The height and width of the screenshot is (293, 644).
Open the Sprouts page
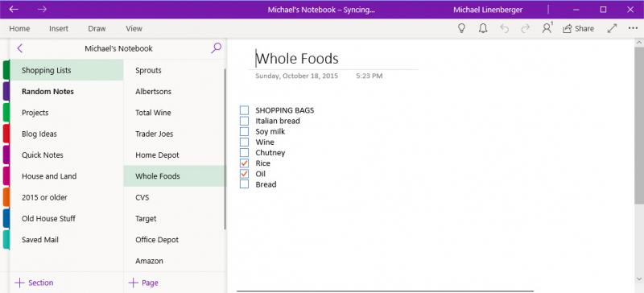[174, 70]
